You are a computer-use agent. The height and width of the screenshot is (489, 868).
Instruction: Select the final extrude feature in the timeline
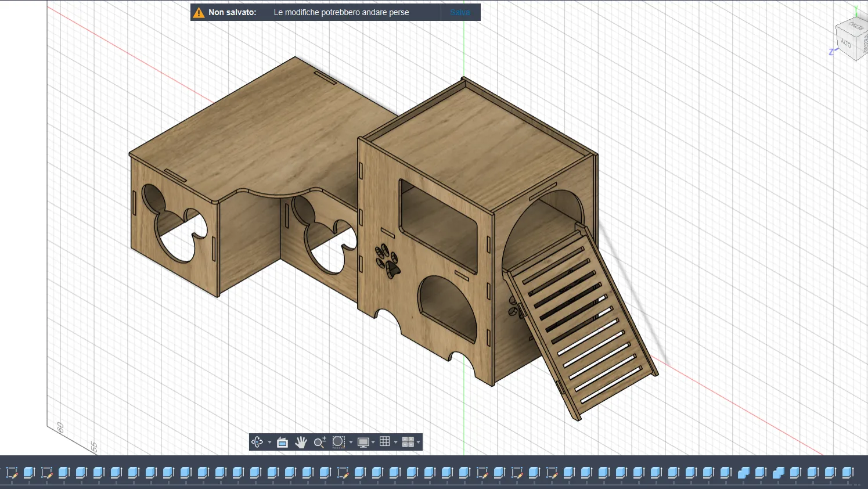(x=848, y=473)
